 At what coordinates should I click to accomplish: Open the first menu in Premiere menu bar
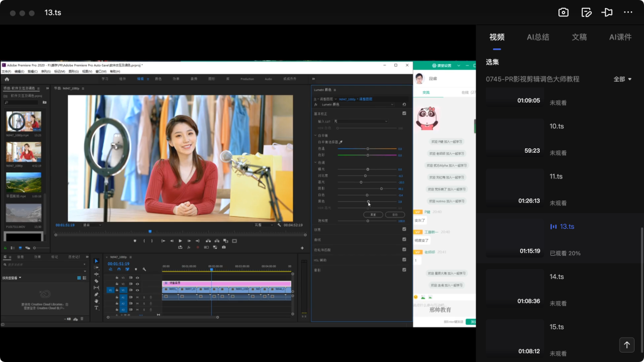point(6,72)
